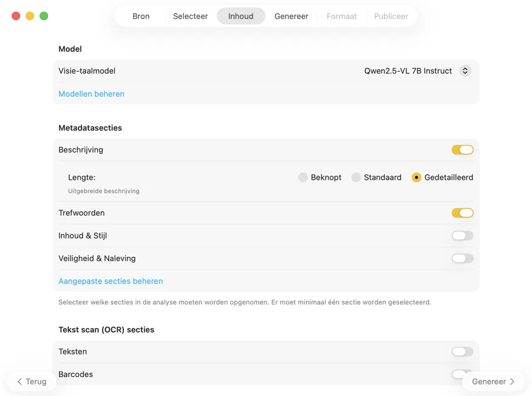Switch to the Bron tab

[140, 16]
